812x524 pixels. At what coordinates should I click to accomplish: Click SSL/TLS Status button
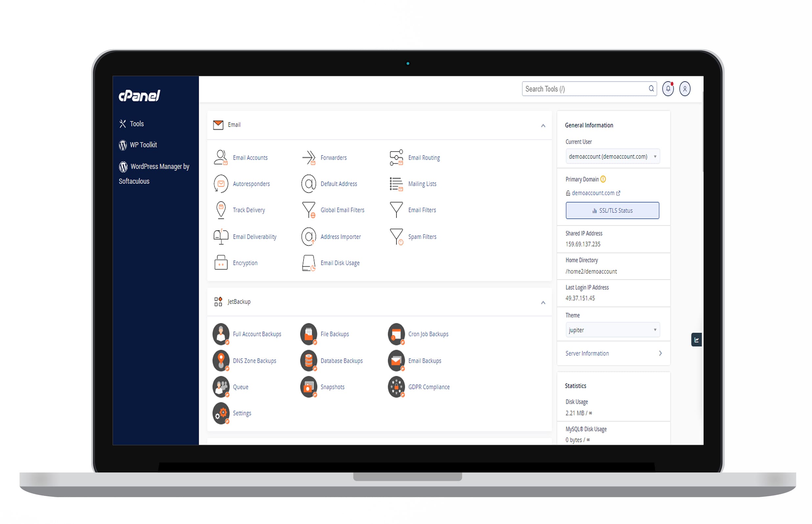[x=612, y=210]
